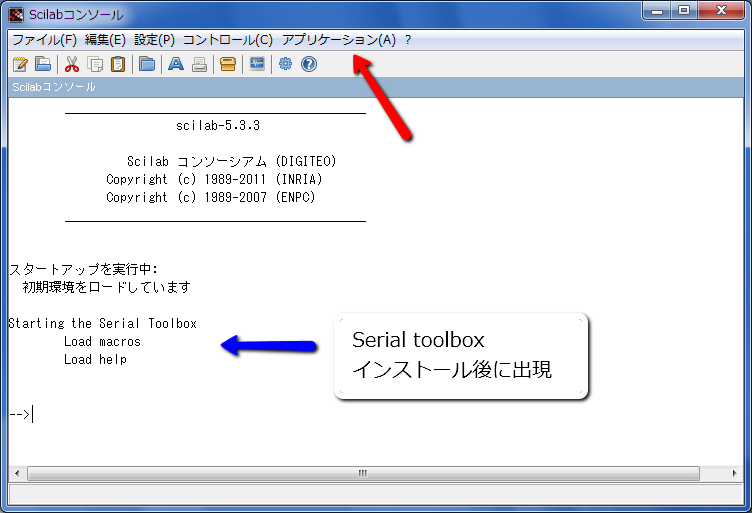Click the 'scilab-5.3.3' version text
Screen dimensions: 752x513
click(218, 126)
